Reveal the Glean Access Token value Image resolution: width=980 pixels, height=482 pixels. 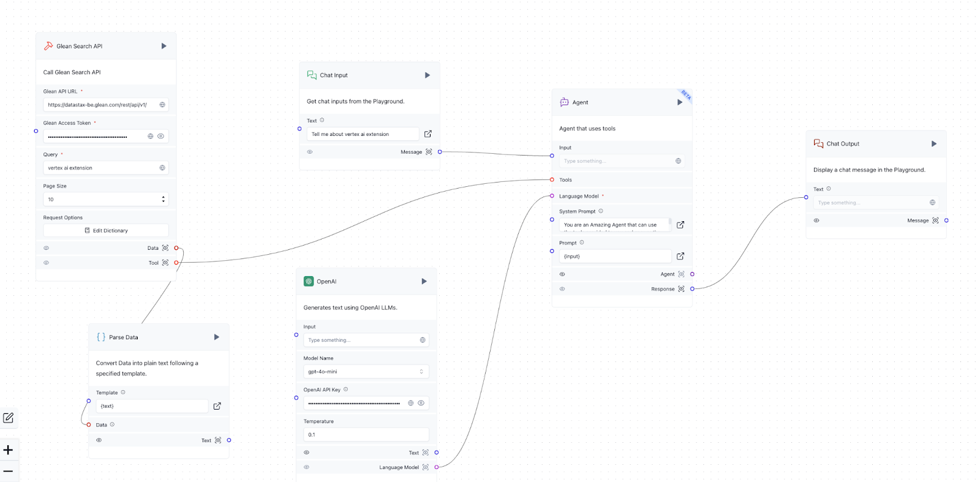click(x=160, y=136)
